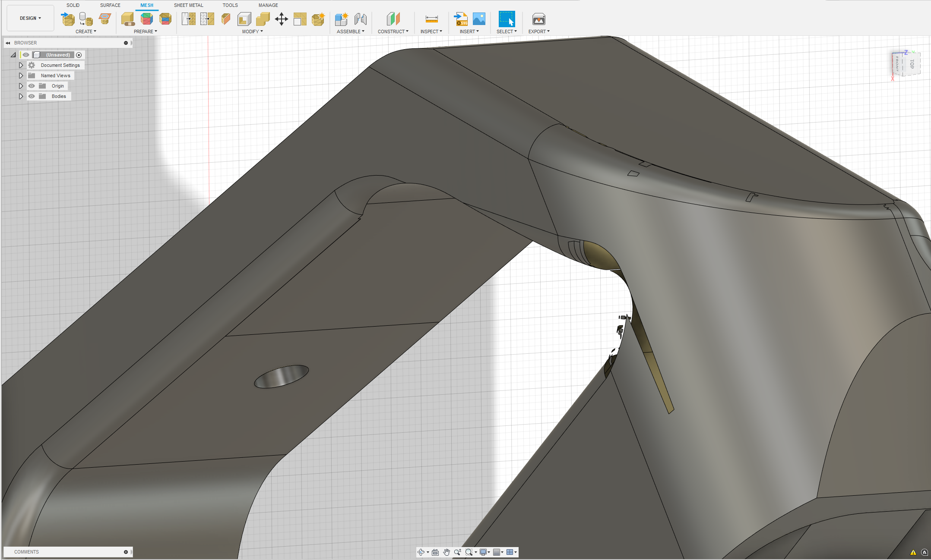Expand the Named Views tree item
Viewport: 931px width, 560px height.
[21, 75]
